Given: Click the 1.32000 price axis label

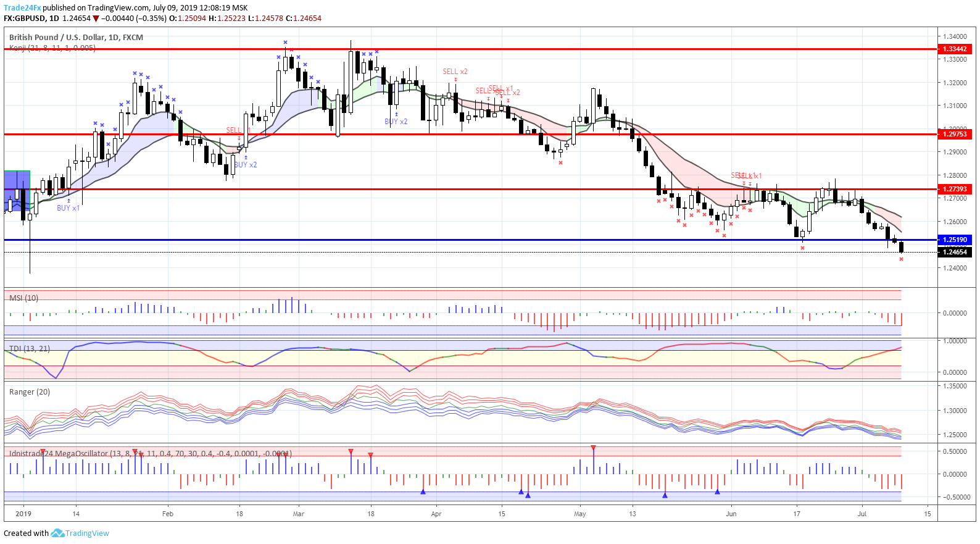Looking at the screenshot, I should pyautogui.click(x=955, y=83).
